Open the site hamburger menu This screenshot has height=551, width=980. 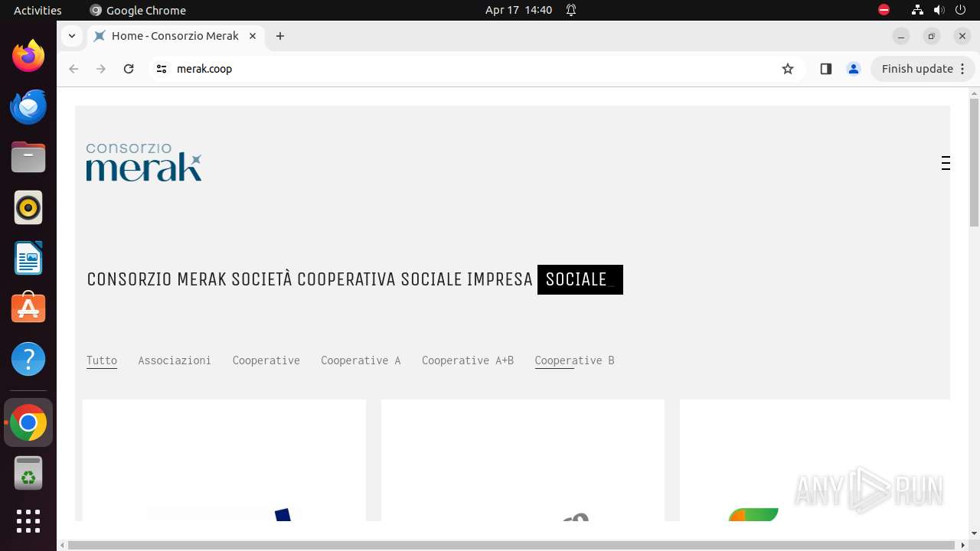pos(946,163)
